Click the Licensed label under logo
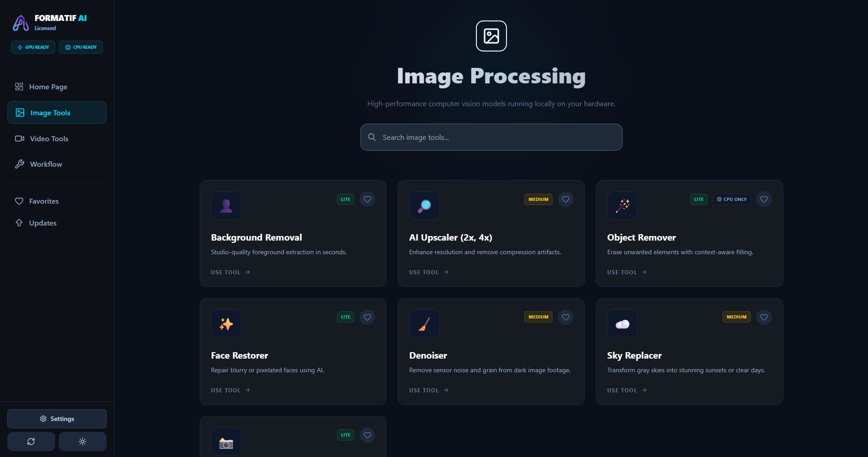 45,28
